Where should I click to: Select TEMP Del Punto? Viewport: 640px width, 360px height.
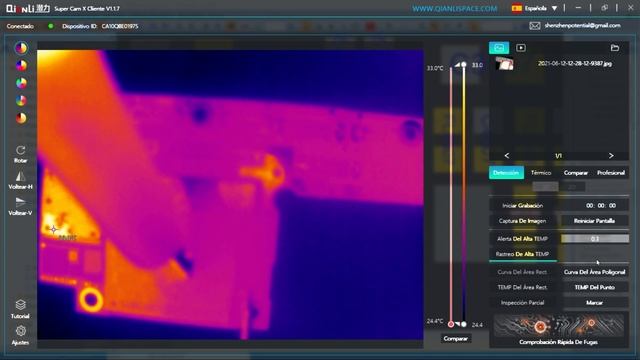594,287
